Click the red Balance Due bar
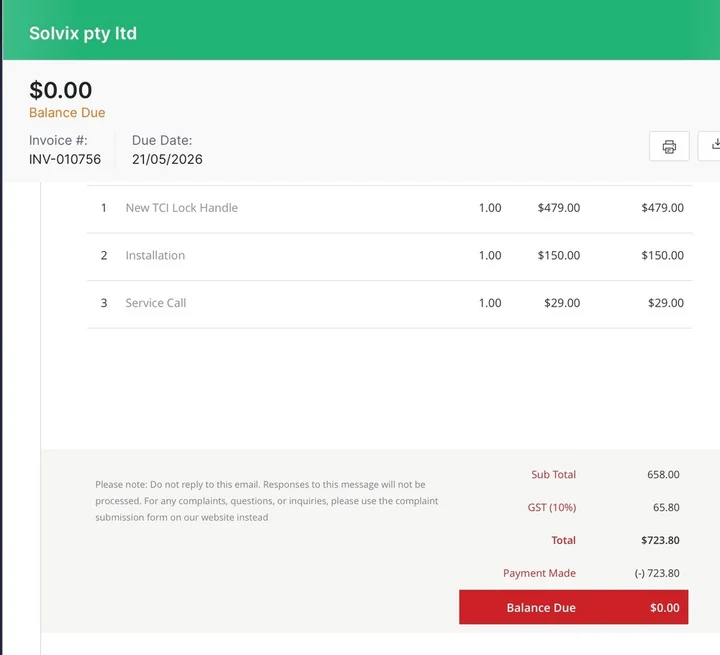The width and height of the screenshot is (720, 655). point(574,607)
